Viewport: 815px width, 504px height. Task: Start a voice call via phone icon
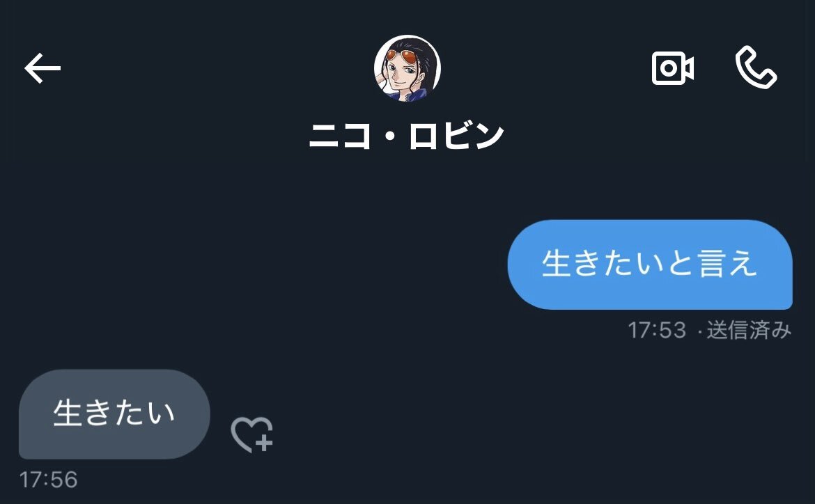tap(756, 68)
